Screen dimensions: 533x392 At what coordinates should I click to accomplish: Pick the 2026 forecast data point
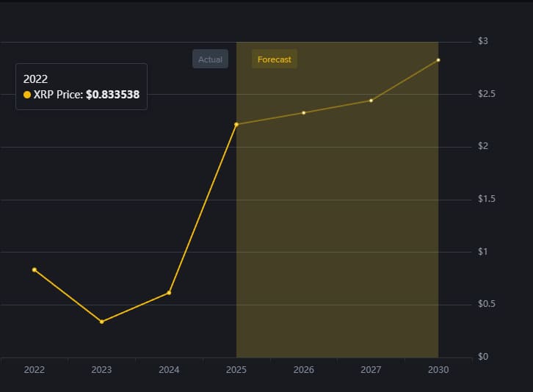(x=303, y=112)
